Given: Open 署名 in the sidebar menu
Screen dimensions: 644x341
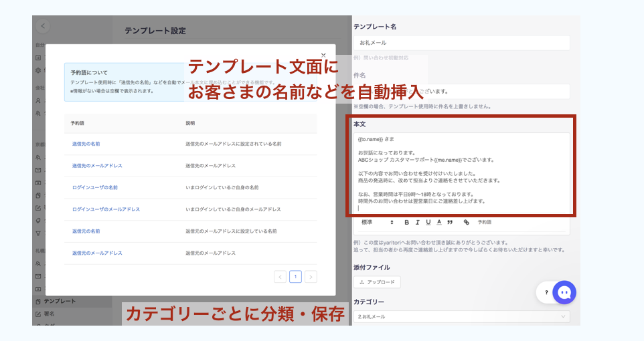Looking at the screenshot, I should 49,313.
